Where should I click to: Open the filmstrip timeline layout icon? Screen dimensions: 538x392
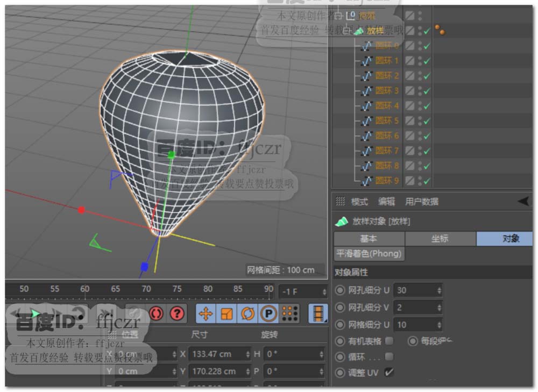coord(318,313)
